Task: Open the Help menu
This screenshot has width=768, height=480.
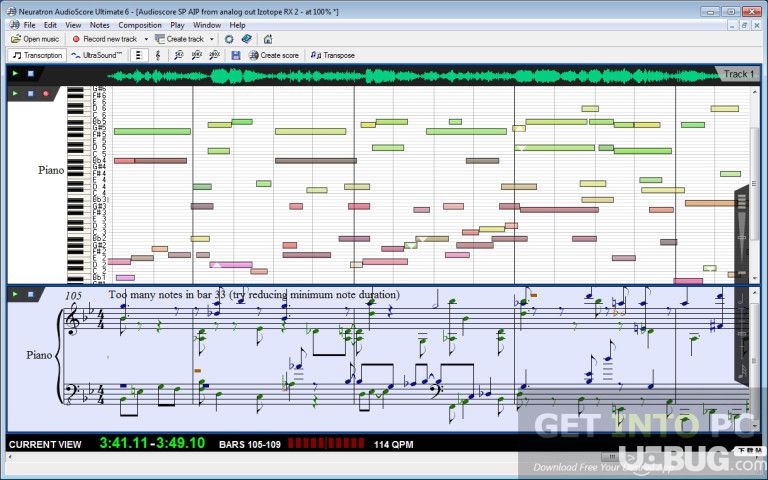Action: [x=237, y=25]
